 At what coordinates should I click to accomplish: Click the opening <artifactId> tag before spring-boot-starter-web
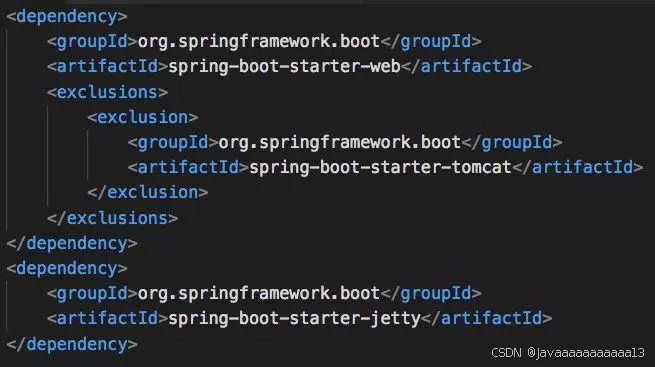[x=107, y=67]
